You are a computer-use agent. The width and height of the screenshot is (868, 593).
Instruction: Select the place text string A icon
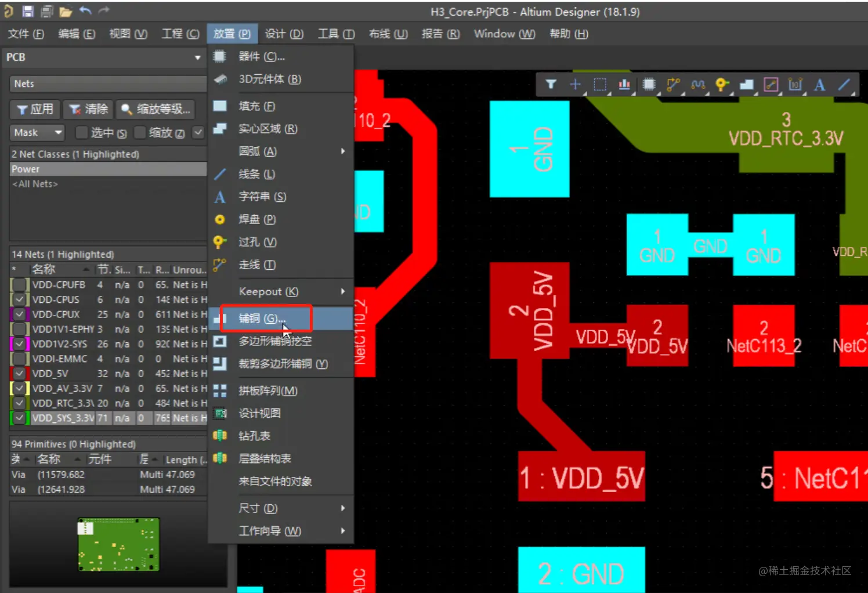click(x=819, y=85)
